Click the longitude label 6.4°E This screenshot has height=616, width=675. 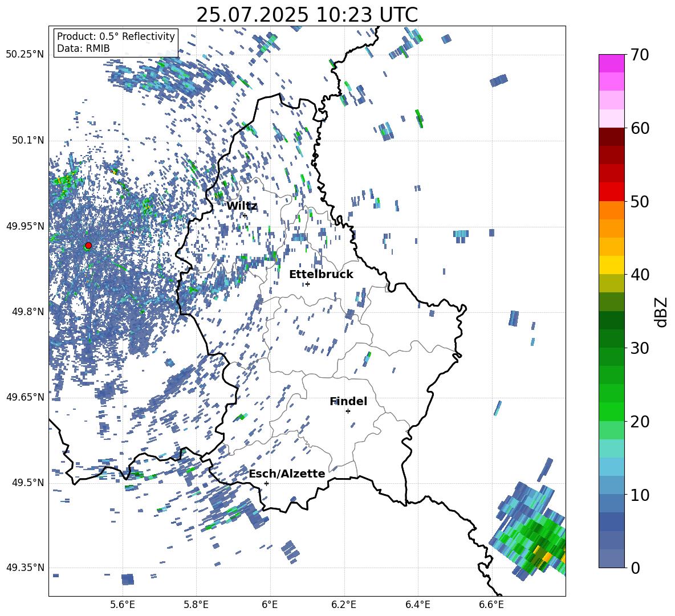[x=417, y=605]
